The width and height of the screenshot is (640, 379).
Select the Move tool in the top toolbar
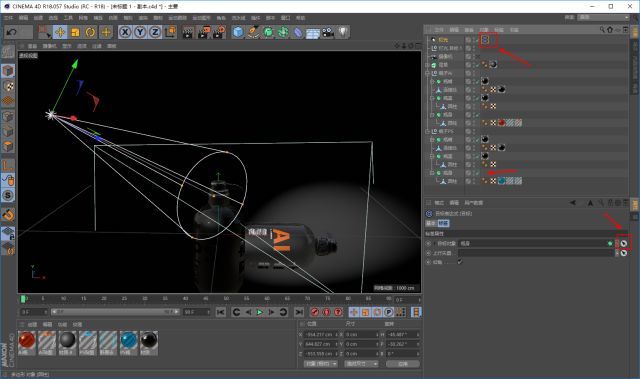point(60,32)
